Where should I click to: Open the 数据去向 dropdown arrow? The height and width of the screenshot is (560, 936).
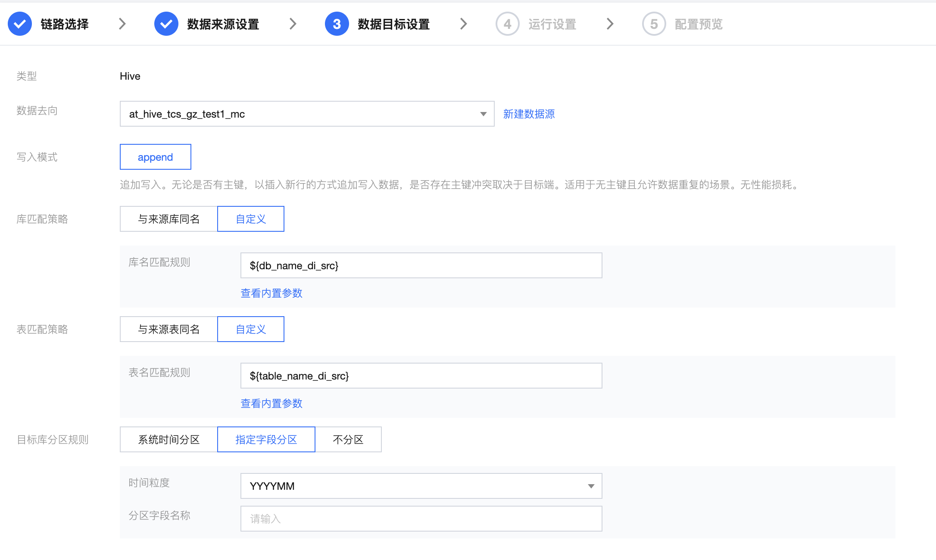pos(483,114)
